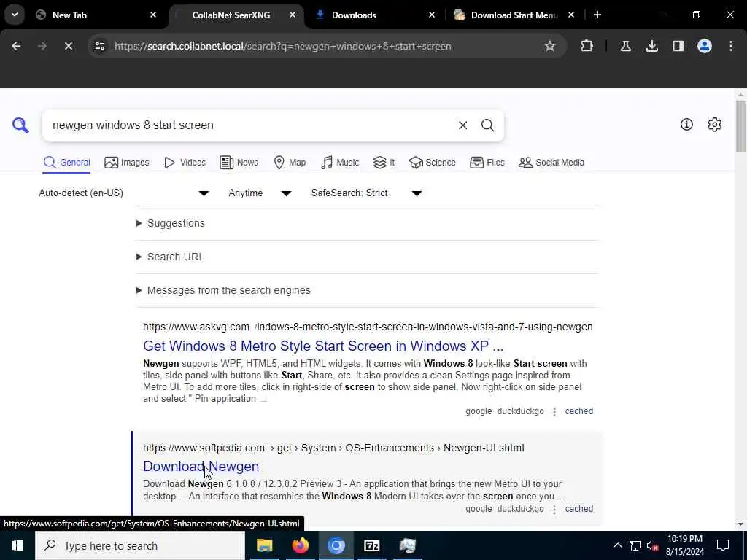Open the About info icon

[686, 124]
